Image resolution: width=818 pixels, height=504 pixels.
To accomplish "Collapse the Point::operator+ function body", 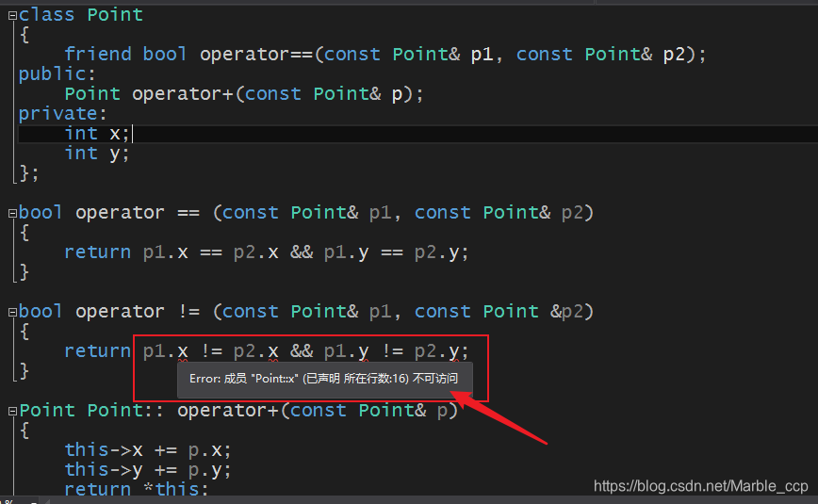I will pos(12,411).
